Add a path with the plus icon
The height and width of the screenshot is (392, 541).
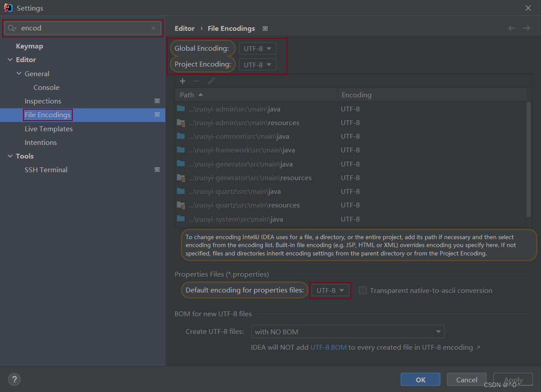click(x=183, y=81)
